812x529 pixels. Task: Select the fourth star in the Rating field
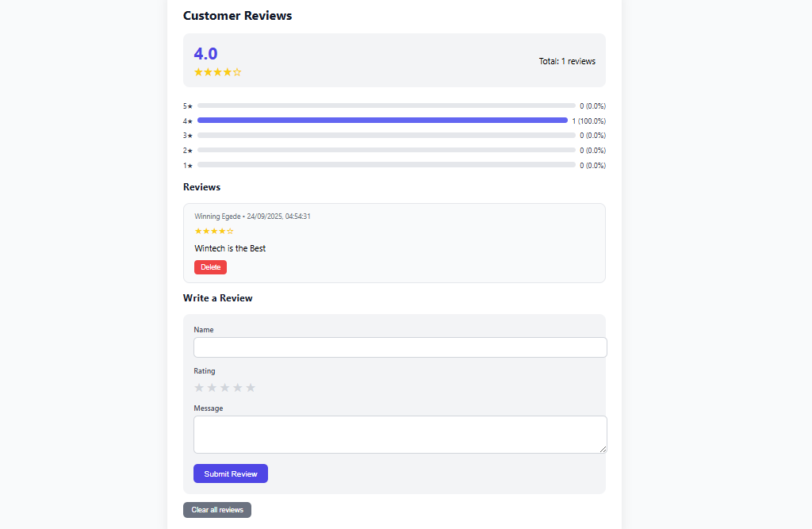point(238,388)
